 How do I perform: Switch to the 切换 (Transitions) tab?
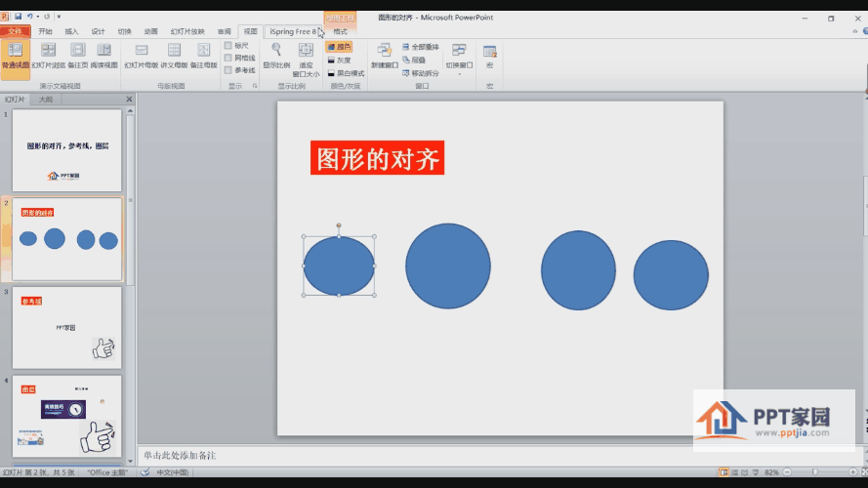click(x=125, y=31)
